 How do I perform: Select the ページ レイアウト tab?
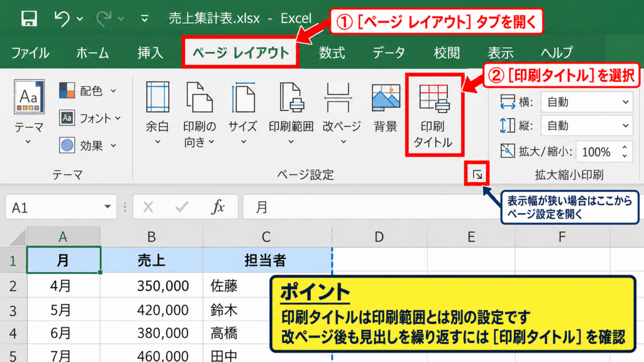click(x=241, y=52)
